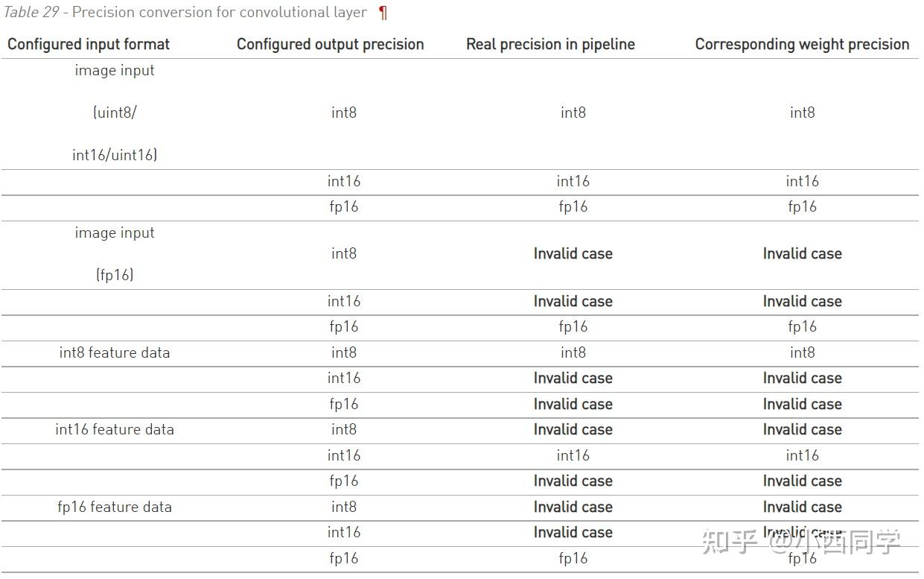This screenshot has width=924, height=579.
Task: Click the 'Table 29' caption text
Action: (29, 13)
